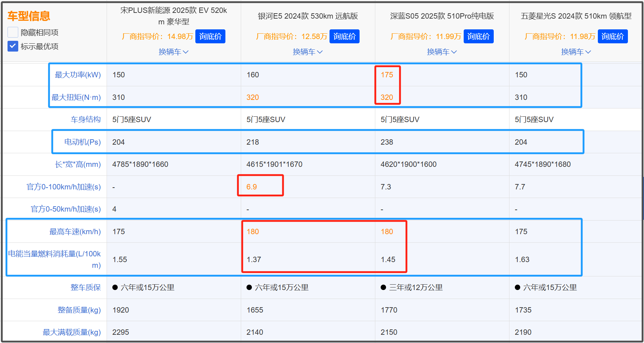Select the 2190 max load cell

pyautogui.click(x=523, y=332)
